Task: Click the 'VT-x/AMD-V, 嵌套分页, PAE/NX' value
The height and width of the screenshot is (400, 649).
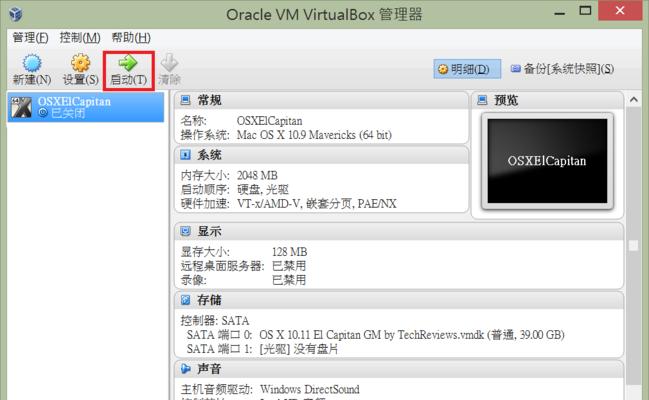Action: [x=317, y=204]
